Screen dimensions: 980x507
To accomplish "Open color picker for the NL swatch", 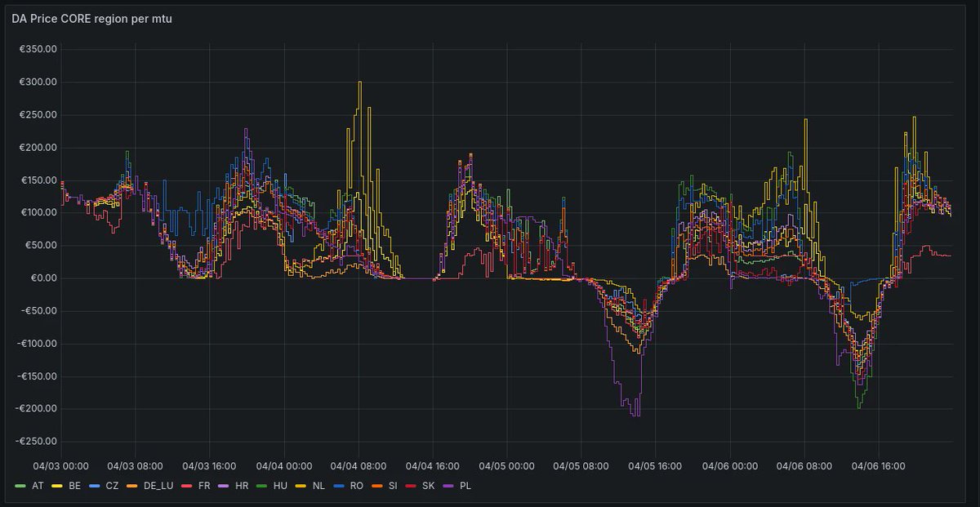I will pos(300,487).
